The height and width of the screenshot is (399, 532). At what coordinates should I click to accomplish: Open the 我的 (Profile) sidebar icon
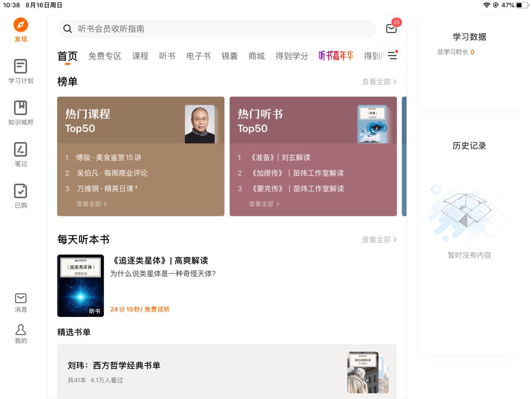(x=21, y=330)
